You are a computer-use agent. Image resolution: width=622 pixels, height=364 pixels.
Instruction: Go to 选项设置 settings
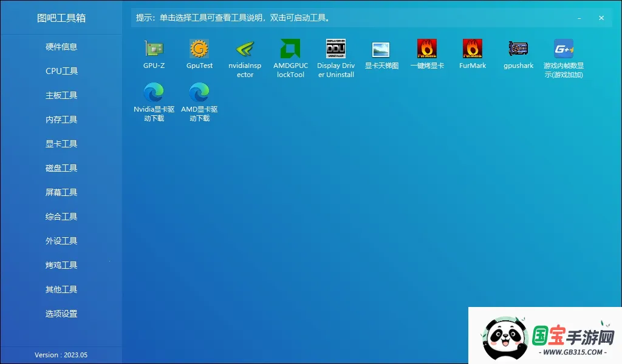pos(61,314)
